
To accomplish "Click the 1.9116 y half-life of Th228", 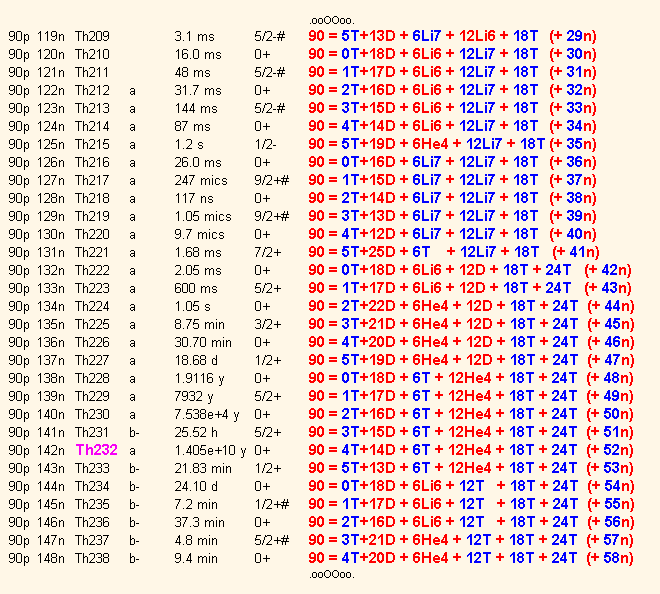I will [x=200, y=378].
